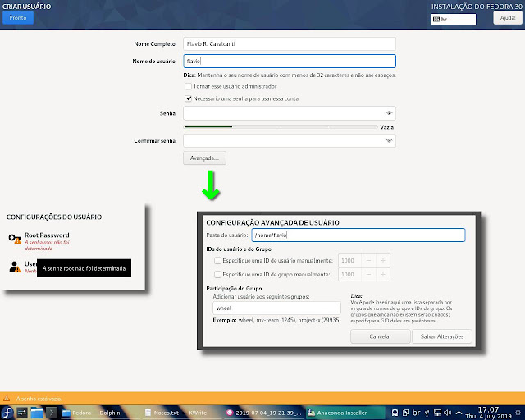Screen dimensions: 525x420
Task: Open the Konsole terminal taskbar icon
Action: [52, 413]
